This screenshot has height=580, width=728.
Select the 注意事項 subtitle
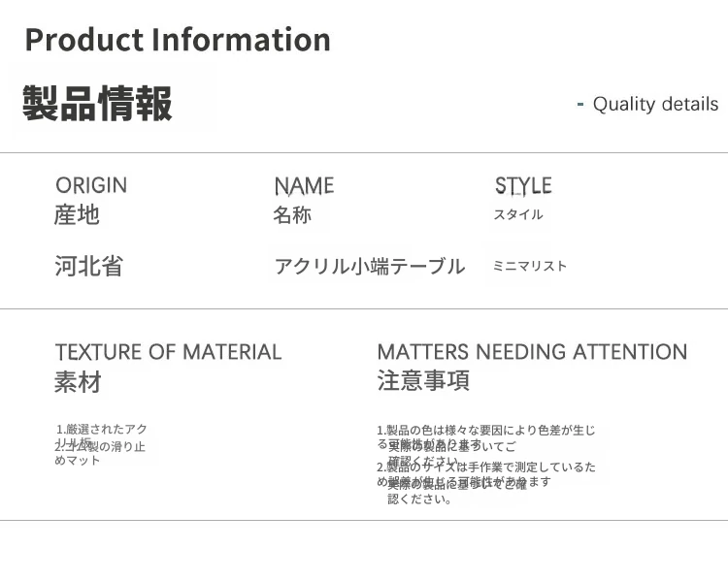click(x=423, y=381)
